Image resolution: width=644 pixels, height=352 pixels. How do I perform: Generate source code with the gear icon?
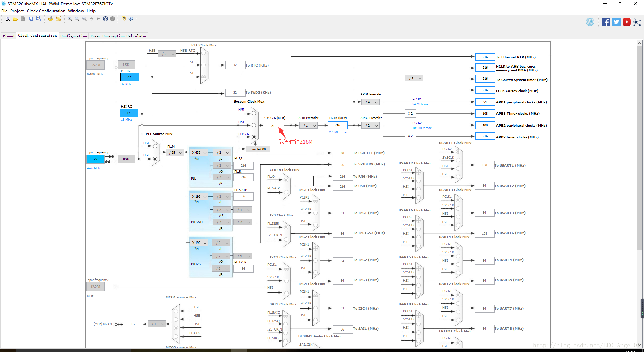click(51, 19)
